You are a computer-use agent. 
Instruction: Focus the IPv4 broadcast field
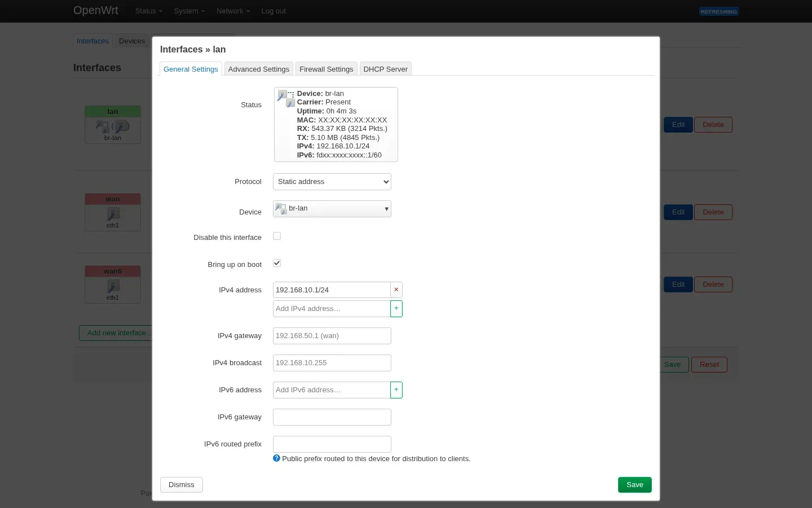click(x=332, y=363)
